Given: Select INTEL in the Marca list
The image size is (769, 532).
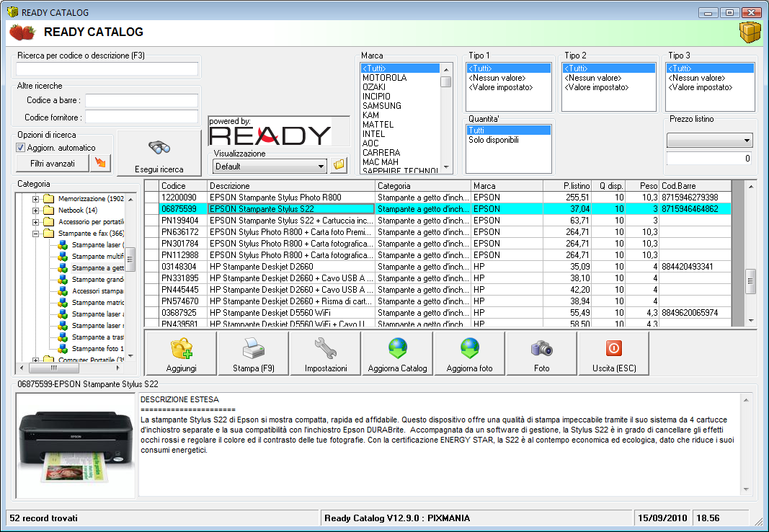Looking at the screenshot, I should pyautogui.click(x=401, y=134).
